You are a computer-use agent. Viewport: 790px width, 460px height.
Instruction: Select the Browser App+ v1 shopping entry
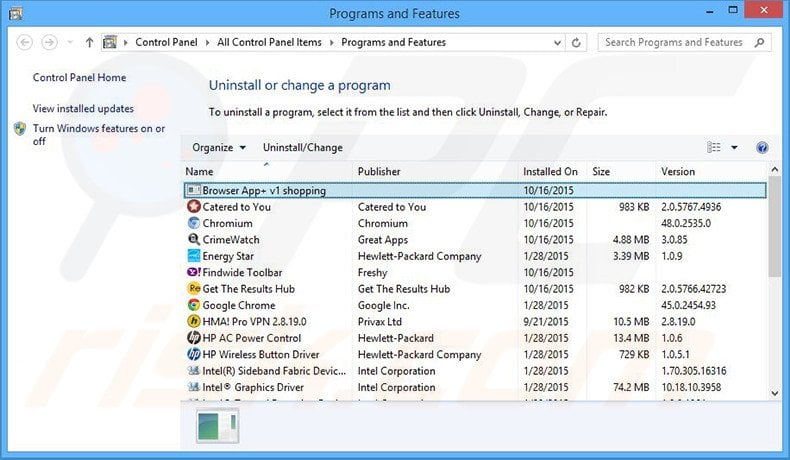pos(475,190)
